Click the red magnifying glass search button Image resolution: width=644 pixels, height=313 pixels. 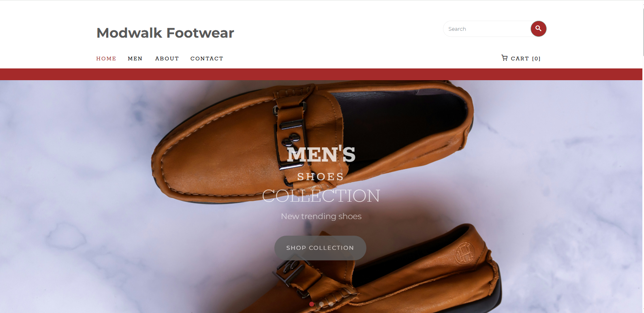(x=538, y=29)
